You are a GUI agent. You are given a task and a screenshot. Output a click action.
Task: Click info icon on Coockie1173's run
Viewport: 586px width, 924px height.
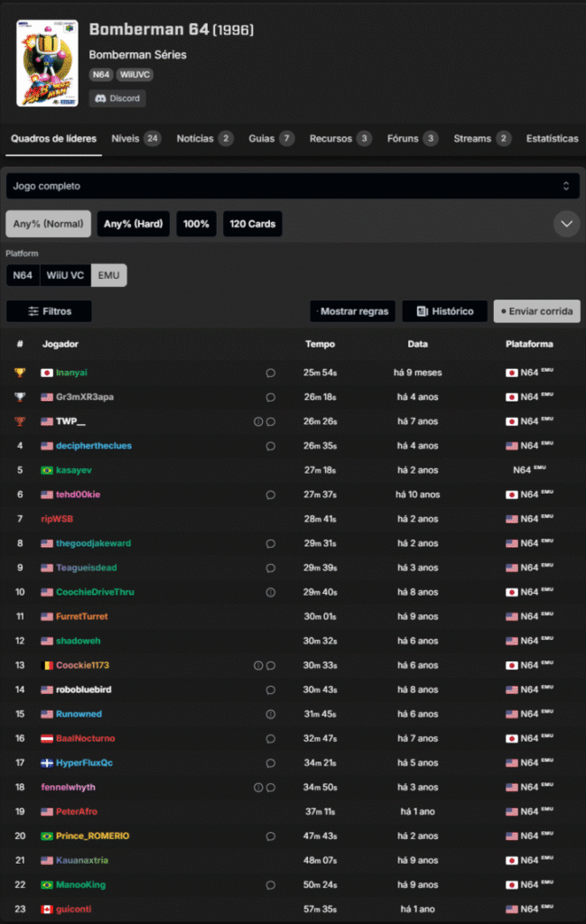(x=258, y=665)
